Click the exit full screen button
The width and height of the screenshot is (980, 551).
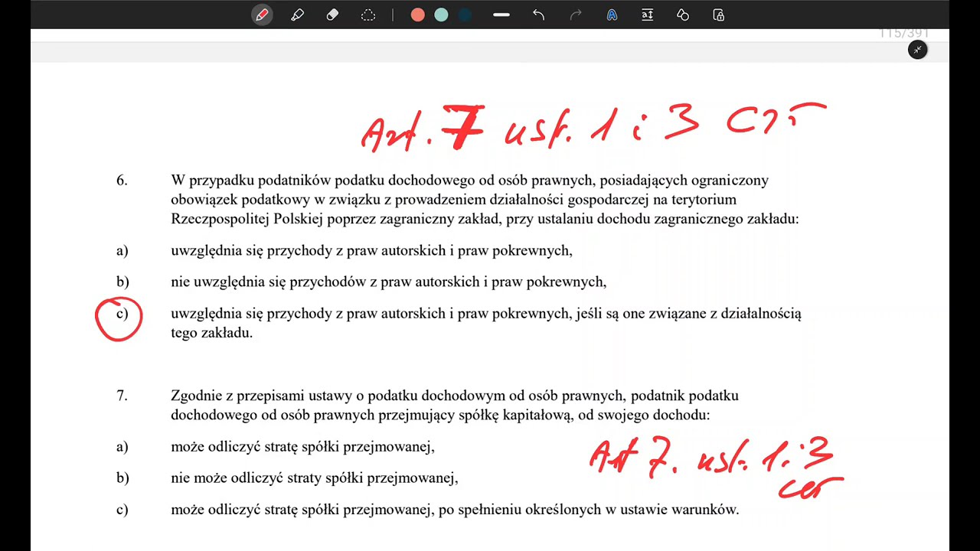point(917,50)
